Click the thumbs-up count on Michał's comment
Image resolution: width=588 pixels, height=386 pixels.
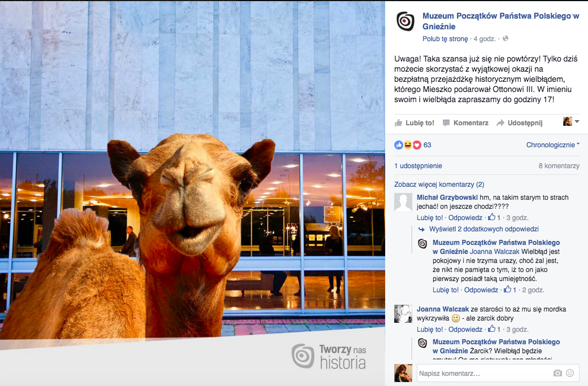click(494, 218)
